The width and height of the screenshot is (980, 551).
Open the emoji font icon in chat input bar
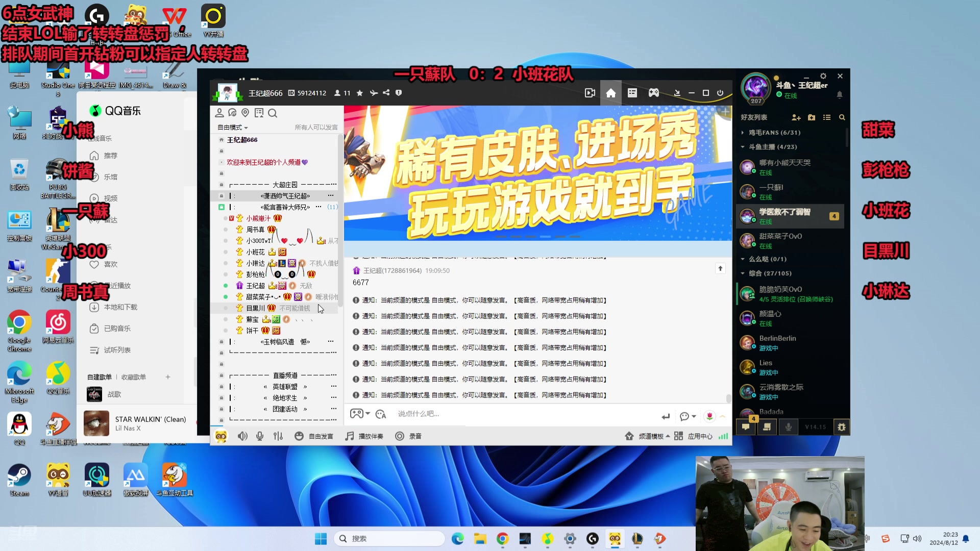[x=381, y=414]
